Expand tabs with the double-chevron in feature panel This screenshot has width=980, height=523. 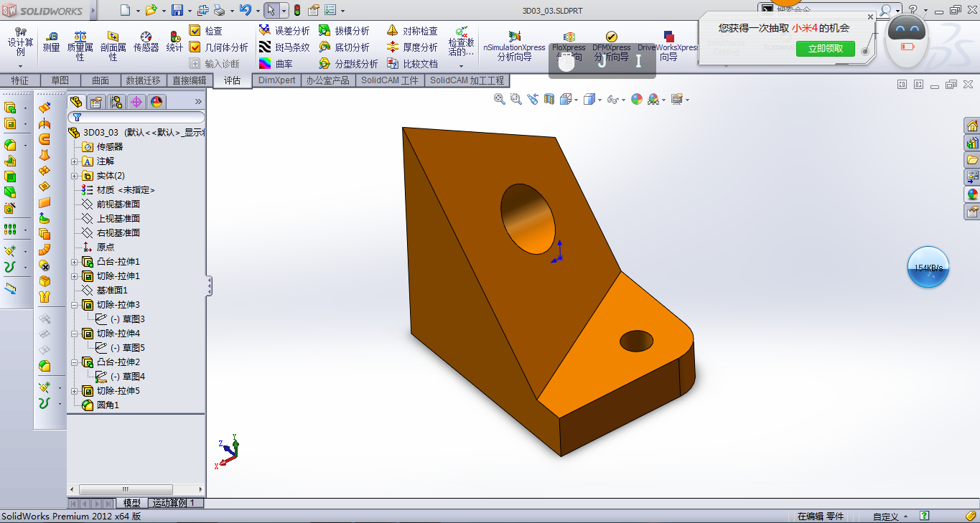point(199,102)
